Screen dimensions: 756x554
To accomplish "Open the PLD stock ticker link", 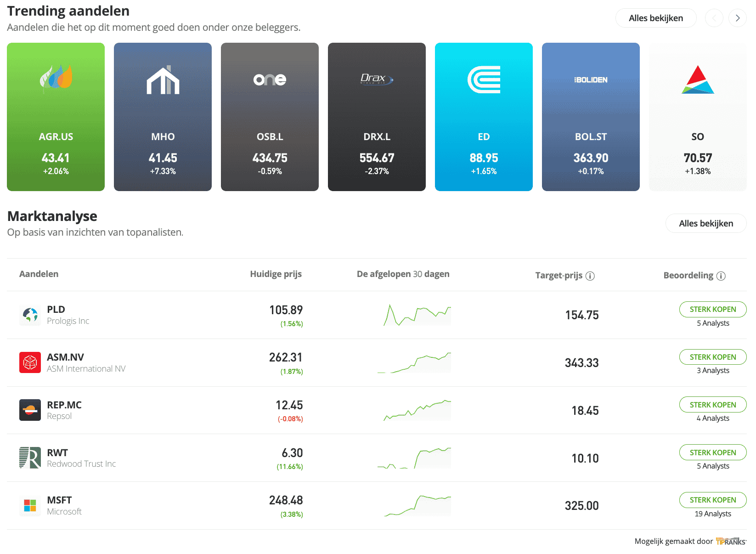I will pos(56,310).
